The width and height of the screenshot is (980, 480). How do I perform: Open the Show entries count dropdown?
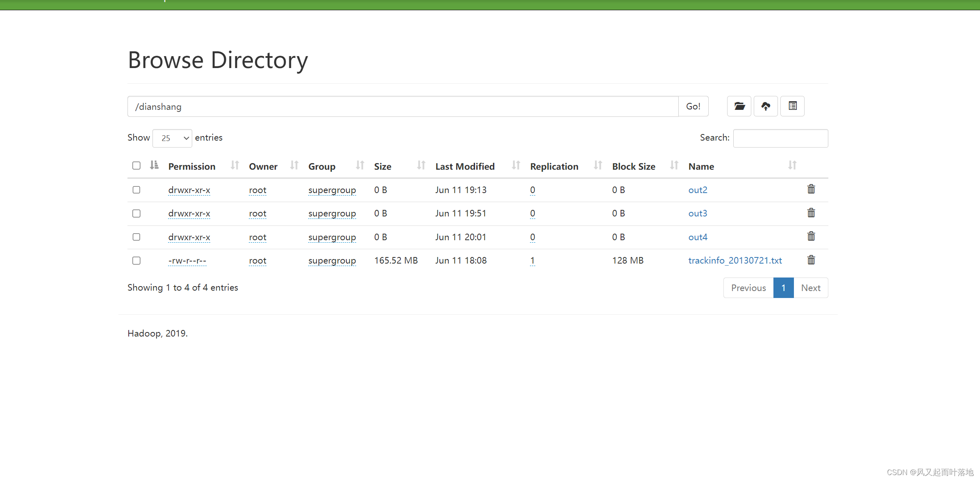172,138
